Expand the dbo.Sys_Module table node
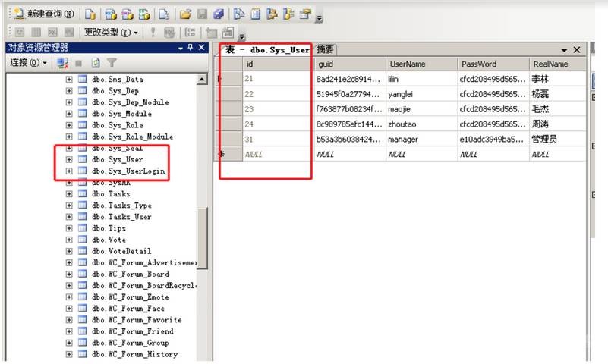The image size is (608, 364). point(69,114)
